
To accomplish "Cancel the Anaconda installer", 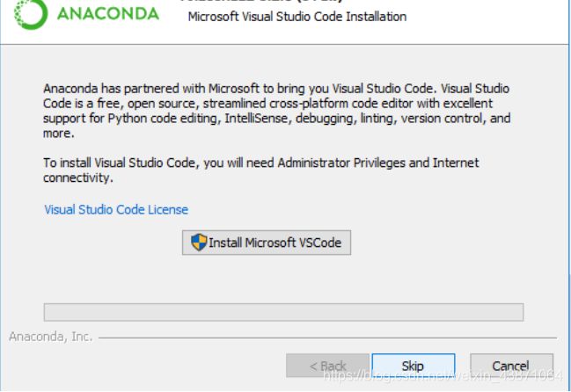I will pyautogui.click(x=511, y=366).
